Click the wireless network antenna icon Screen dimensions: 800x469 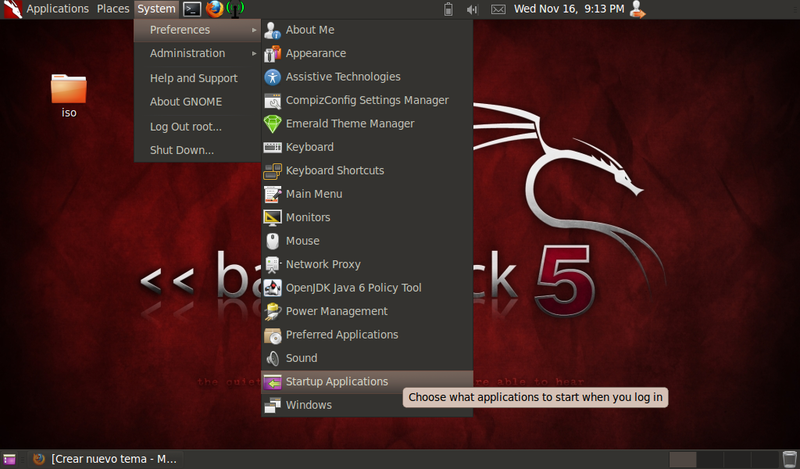(236, 9)
